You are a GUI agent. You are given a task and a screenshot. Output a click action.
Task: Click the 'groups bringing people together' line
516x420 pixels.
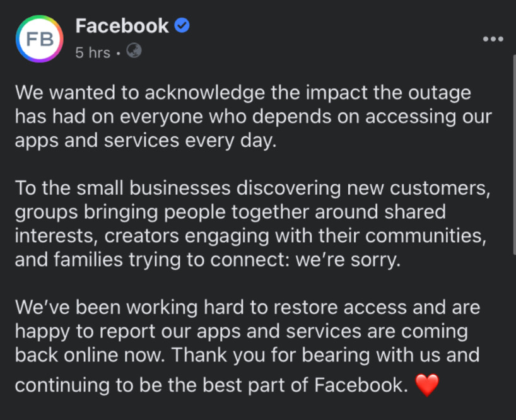coord(230,213)
